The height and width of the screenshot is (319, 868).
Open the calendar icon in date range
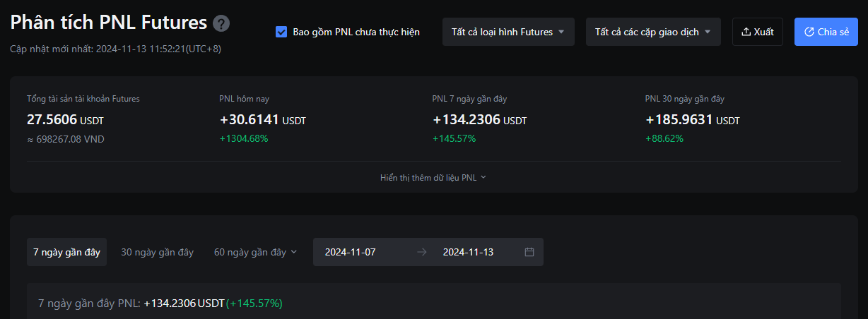529,252
